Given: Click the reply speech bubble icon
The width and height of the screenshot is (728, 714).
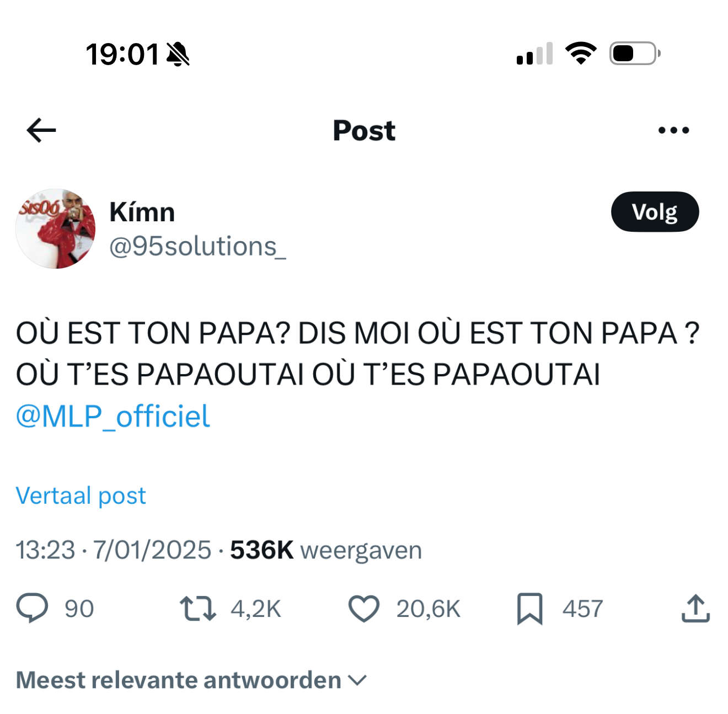Looking at the screenshot, I should click(x=32, y=608).
